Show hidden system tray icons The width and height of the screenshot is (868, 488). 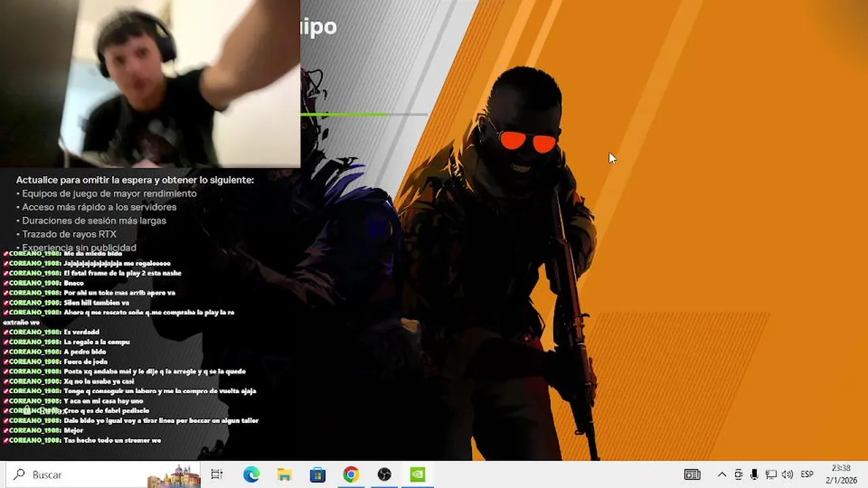(722, 474)
